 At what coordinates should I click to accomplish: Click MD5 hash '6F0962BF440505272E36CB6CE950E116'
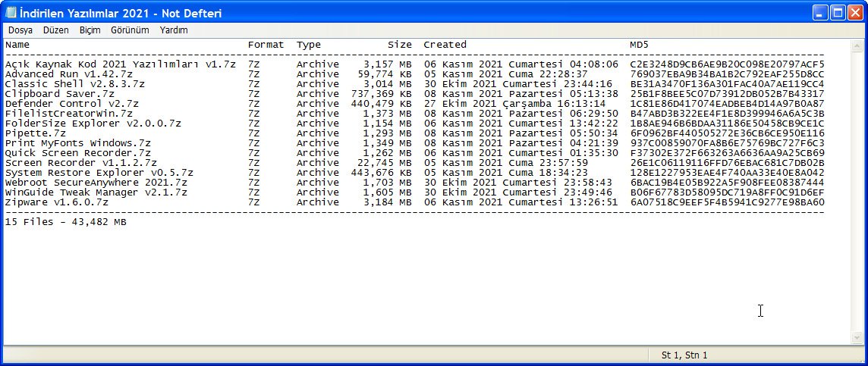[x=728, y=133]
